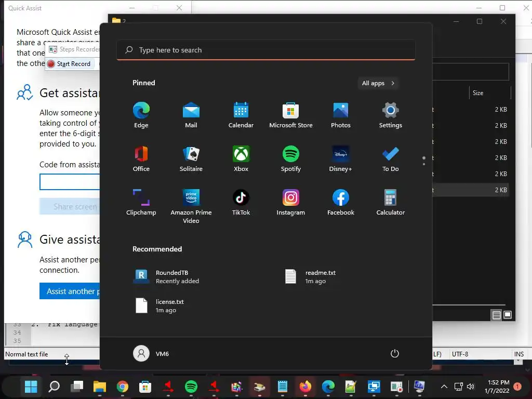Click Normal text file in status bar
The height and width of the screenshot is (399, 532).
[x=26, y=354]
